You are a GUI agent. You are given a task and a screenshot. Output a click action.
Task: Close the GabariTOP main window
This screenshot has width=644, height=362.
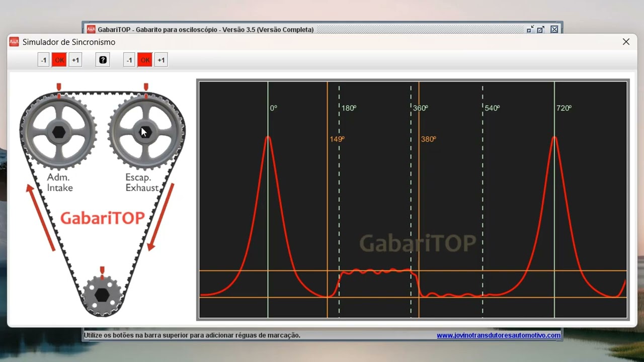coord(554,29)
